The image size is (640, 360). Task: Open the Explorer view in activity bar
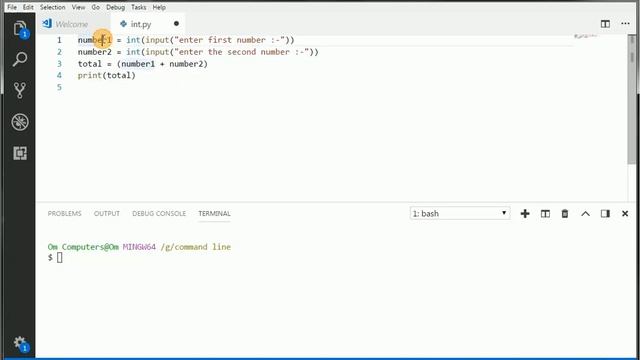20,29
